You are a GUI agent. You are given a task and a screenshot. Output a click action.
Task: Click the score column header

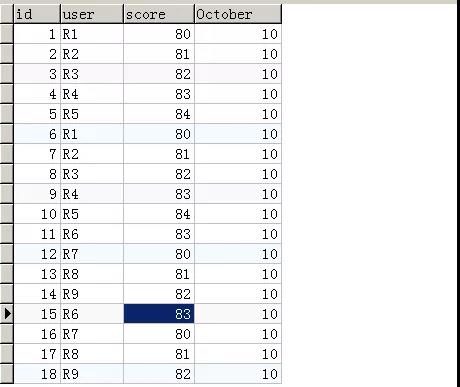(x=159, y=14)
